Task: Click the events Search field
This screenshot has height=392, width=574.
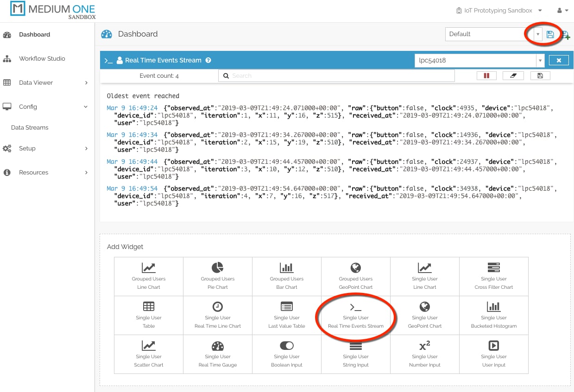Action: click(336, 76)
